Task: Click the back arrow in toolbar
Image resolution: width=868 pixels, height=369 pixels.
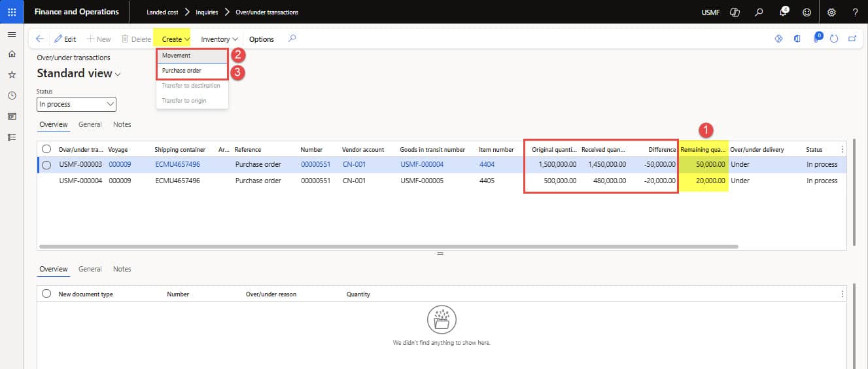Action: coord(39,39)
